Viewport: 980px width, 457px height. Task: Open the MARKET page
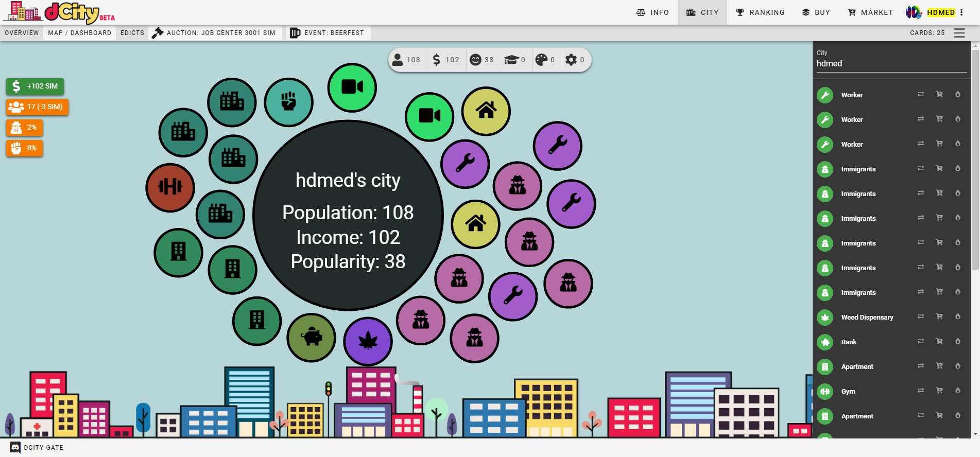coord(870,12)
